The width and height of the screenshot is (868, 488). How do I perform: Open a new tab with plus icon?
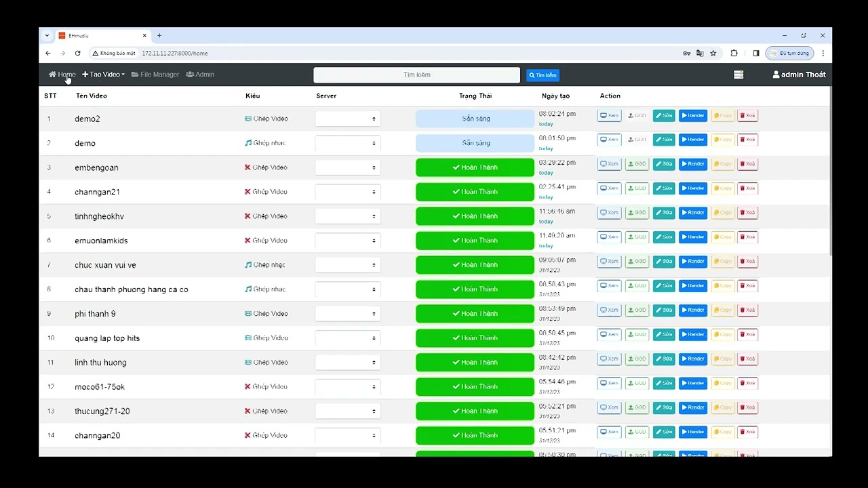pos(159,35)
